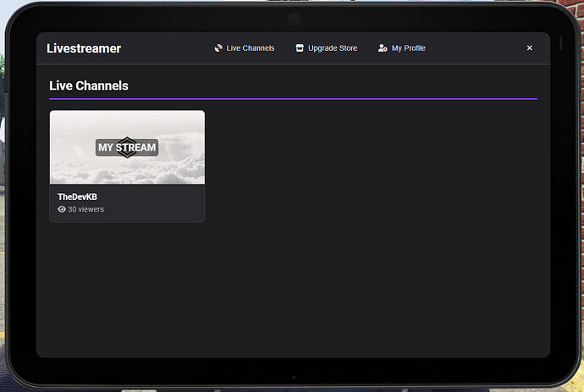Image resolution: width=584 pixels, height=392 pixels.
Task: Click the eye icon beside 30 viewers
Action: pos(62,209)
